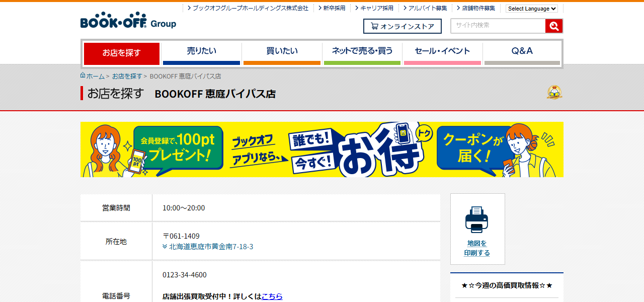Click the site search input field

tap(498, 26)
